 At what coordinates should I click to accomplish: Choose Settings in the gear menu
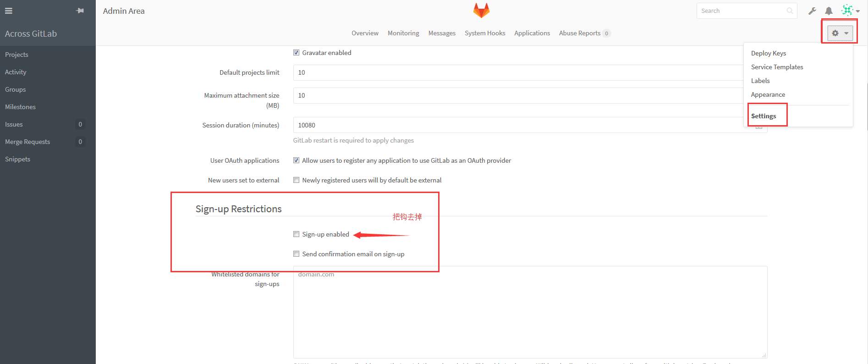[x=764, y=116]
